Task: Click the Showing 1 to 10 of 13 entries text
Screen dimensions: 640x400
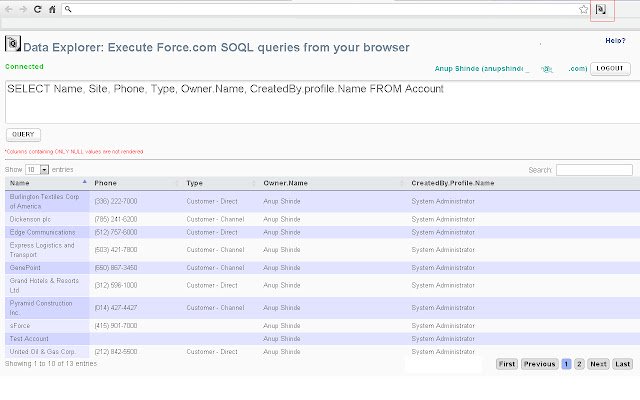Action: point(51,364)
